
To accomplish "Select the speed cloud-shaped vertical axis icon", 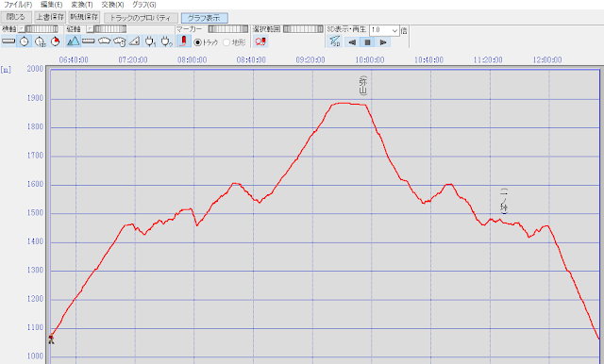I will pos(104,41).
